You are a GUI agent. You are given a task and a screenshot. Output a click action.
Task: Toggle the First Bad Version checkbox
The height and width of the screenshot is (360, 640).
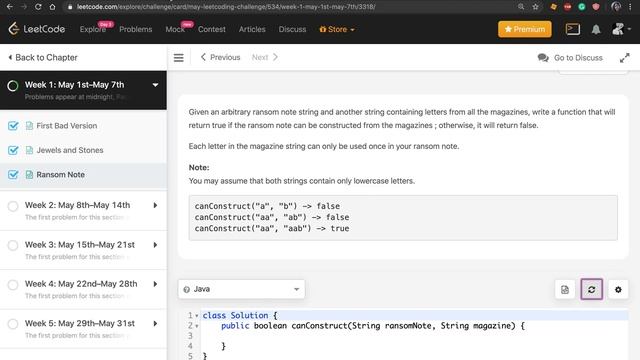pyautogui.click(x=13, y=126)
